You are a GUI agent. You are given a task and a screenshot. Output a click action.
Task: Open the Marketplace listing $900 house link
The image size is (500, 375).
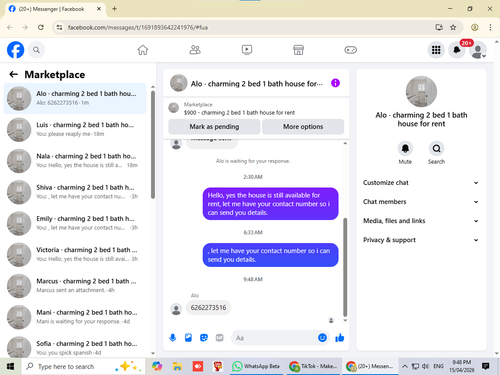pyautogui.click(x=239, y=113)
